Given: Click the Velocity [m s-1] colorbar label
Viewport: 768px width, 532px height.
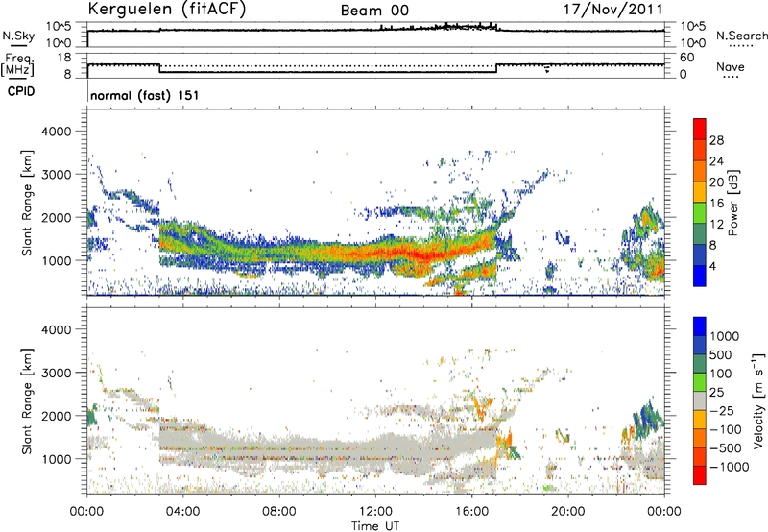Looking at the screenshot, I should [x=758, y=400].
